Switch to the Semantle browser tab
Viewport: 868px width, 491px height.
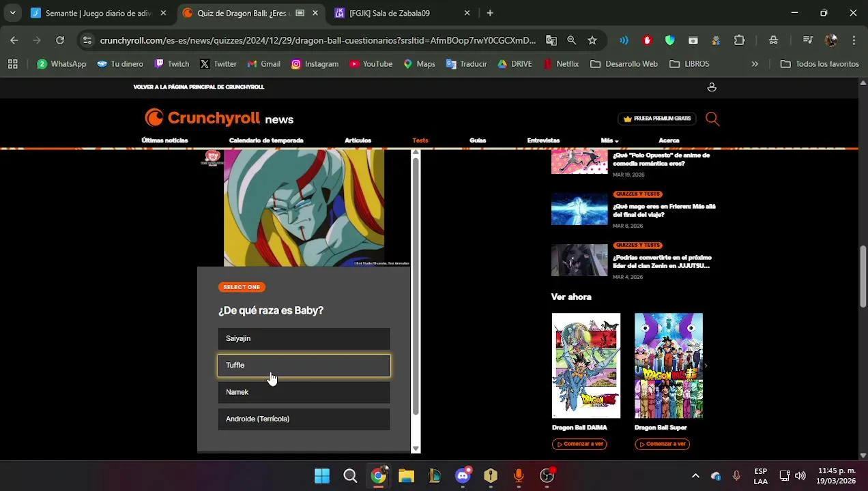(x=98, y=13)
